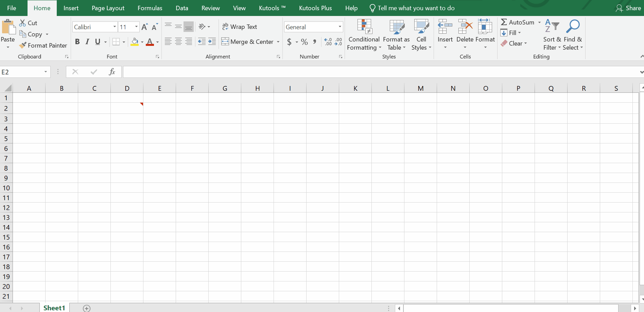Apply the Borders icon

click(x=116, y=42)
